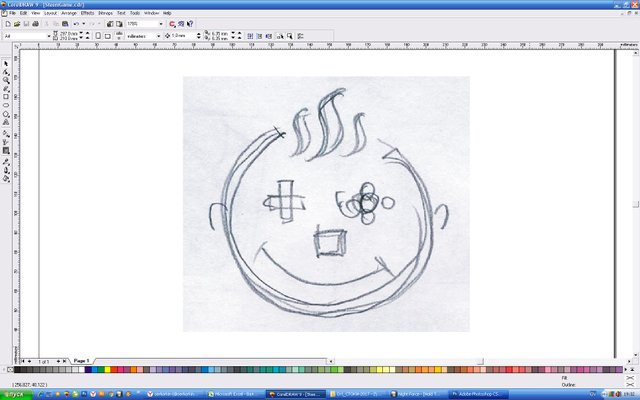Click the Import icon
The height and width of the screenshot is (400, 640).
[110, 24]
